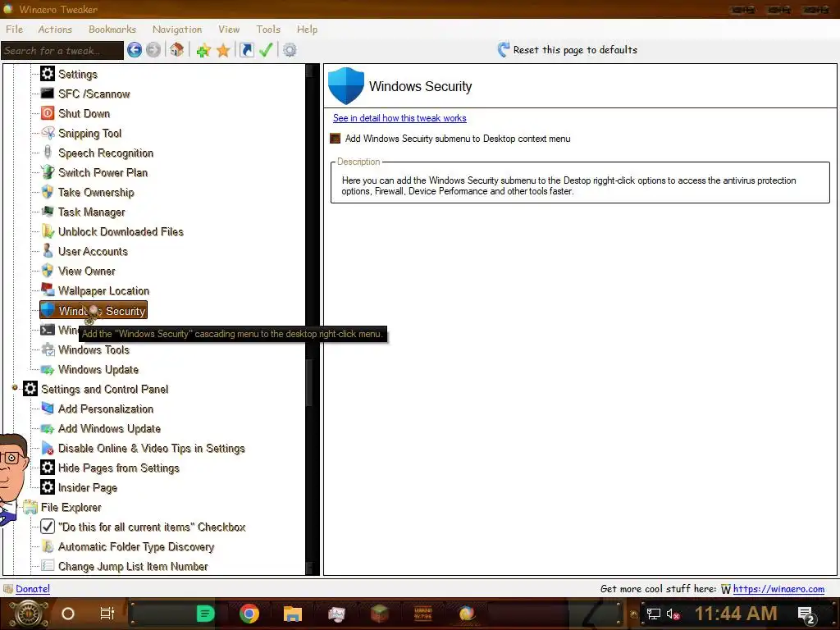
Task: Select the User Accounts person icon
Action: click(48, 251)
